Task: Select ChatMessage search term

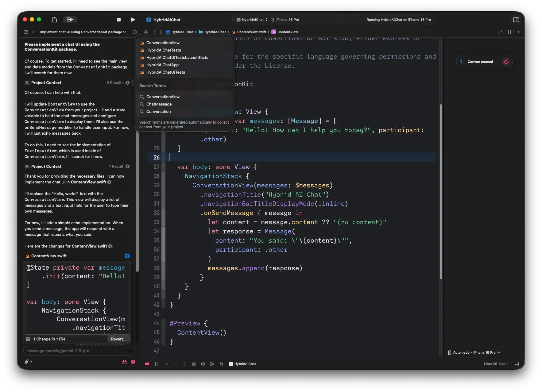Action: tap(159, 104)
